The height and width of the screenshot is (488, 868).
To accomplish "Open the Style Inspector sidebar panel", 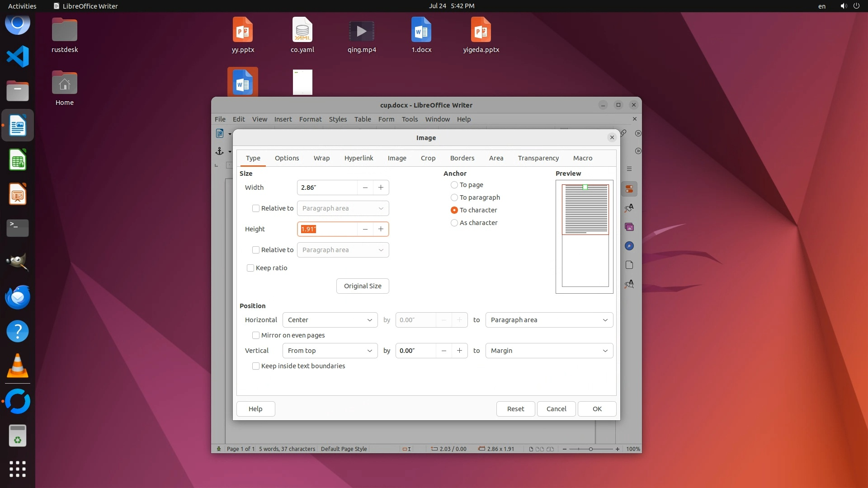I will (x=629, y=284).
